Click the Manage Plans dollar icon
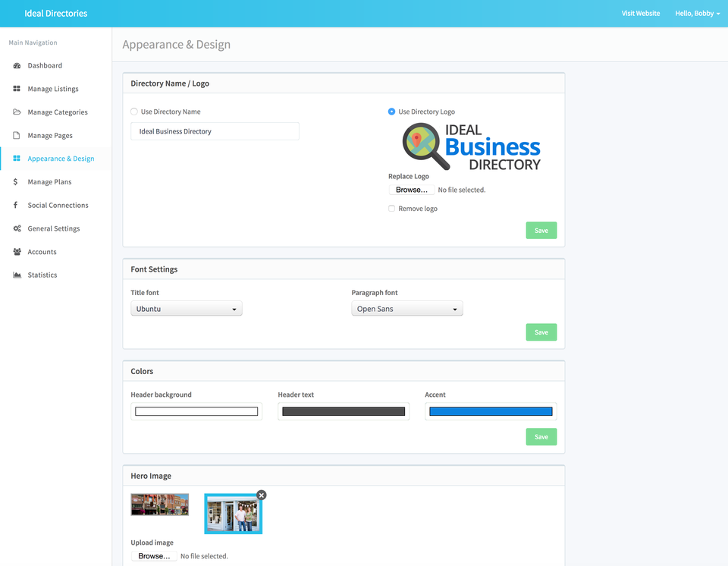 click(x=15, y=181)
